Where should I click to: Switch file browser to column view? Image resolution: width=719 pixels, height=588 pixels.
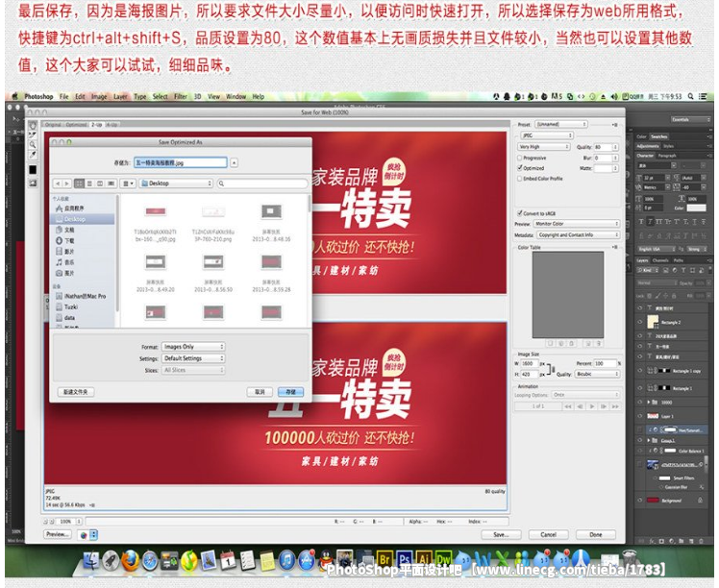(100, 184)
